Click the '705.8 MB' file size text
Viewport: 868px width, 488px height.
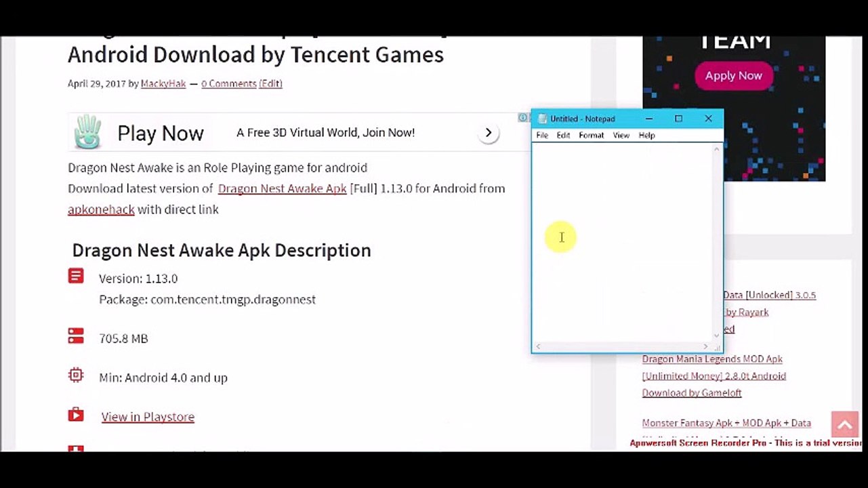(x=123, y=338)
